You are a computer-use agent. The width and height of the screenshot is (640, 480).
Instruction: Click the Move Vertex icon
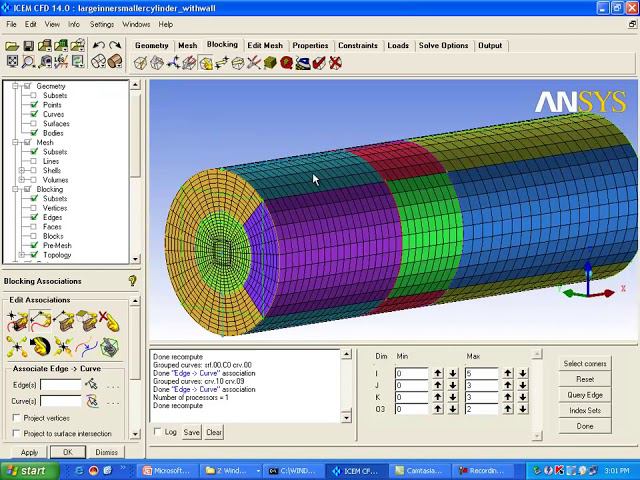pyautogui.click(x=222, y=63)
